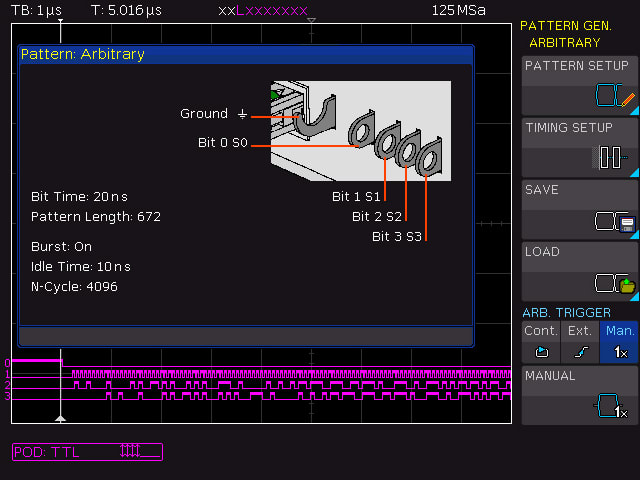Click the pattern edit pencil icon
The image size is (640, 480).
tap(628, 100)
